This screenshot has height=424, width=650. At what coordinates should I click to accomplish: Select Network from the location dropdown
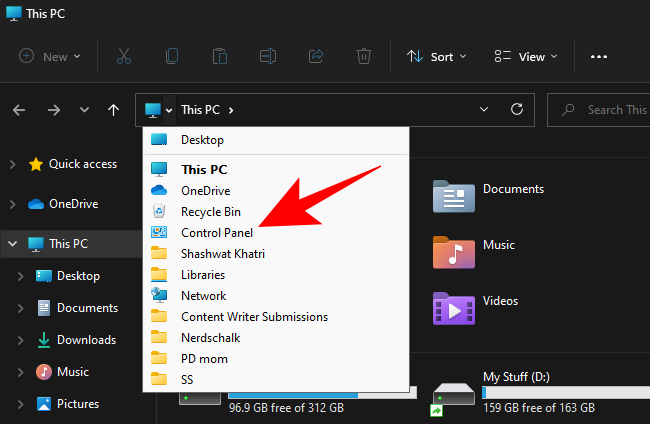tap(203, 296)
